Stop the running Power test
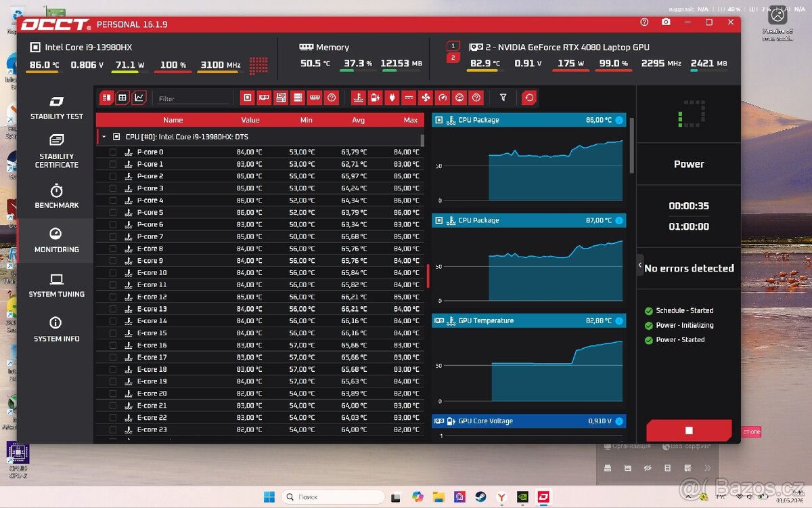The height and width of the screenshot is (508, 812). [689, 431]
